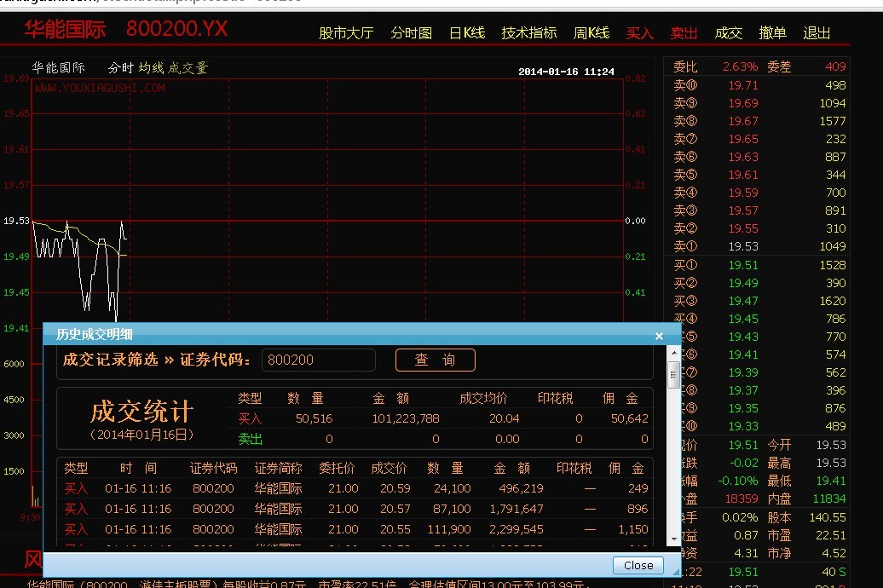The height and width of the screenshot is (588, 883).
Task: Click the 市盈 value 22.51
Action: pyautogui.click(x=831, y=535)
